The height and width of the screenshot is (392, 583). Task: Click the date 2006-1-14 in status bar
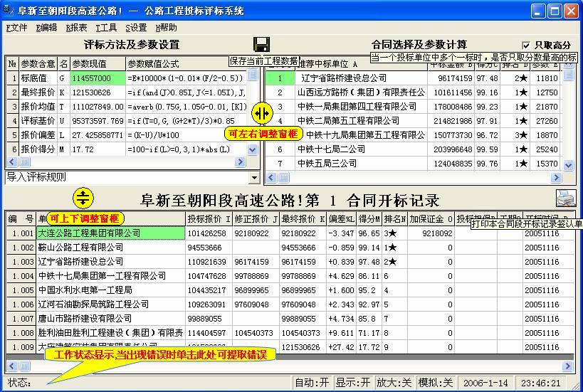[485, 383]
